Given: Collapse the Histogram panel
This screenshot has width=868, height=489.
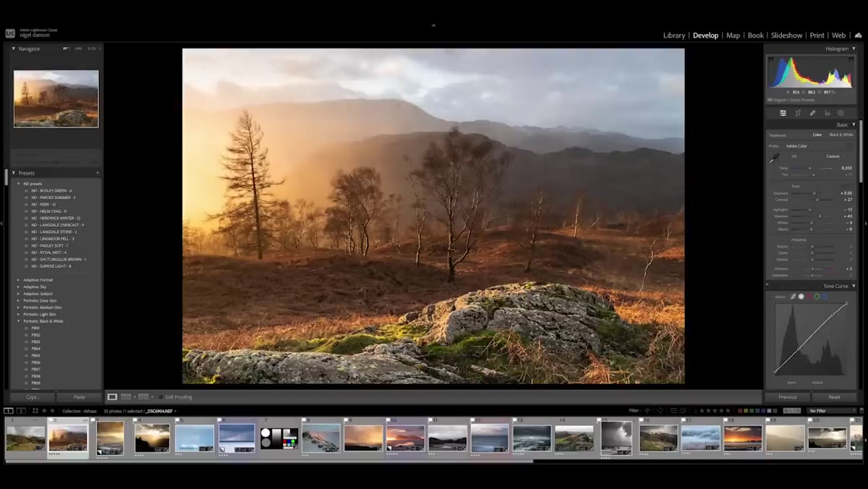Looking at the screenshot, I should click(854, 48).
